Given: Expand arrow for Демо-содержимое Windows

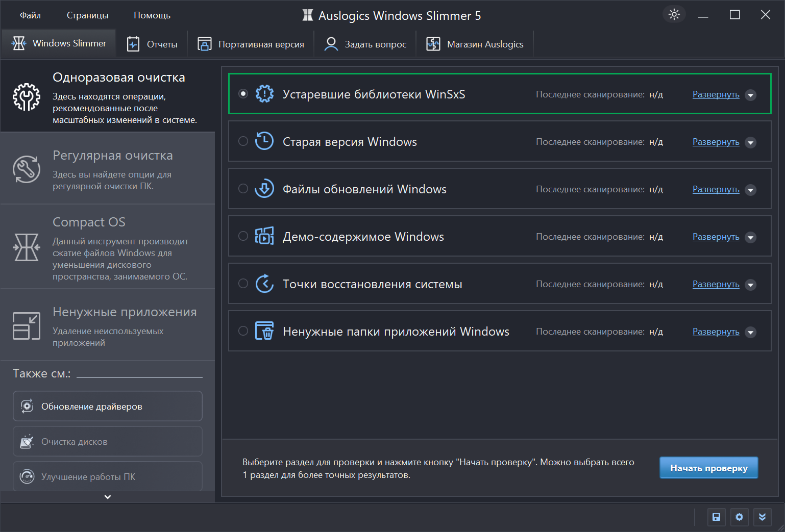Looking at the screenshot, I should (x=750, y=237).
